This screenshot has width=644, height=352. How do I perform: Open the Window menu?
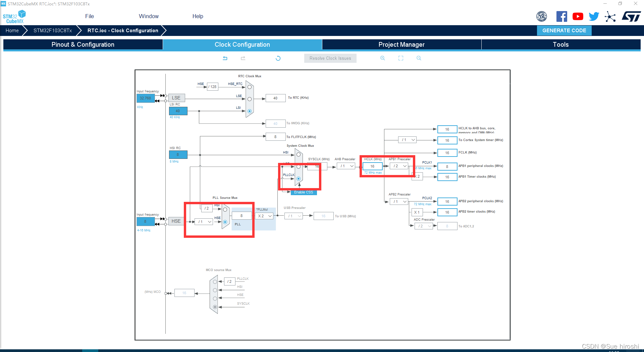tap(149, 16)
